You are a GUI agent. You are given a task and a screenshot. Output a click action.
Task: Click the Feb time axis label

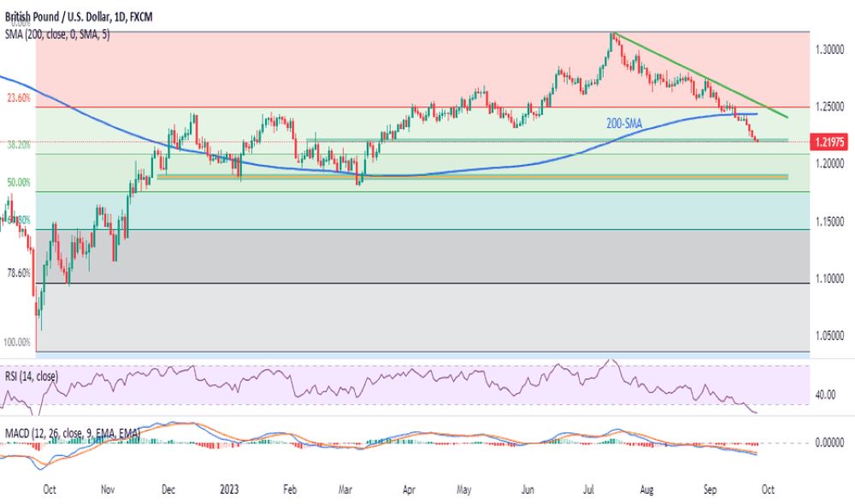coord(290,489)
